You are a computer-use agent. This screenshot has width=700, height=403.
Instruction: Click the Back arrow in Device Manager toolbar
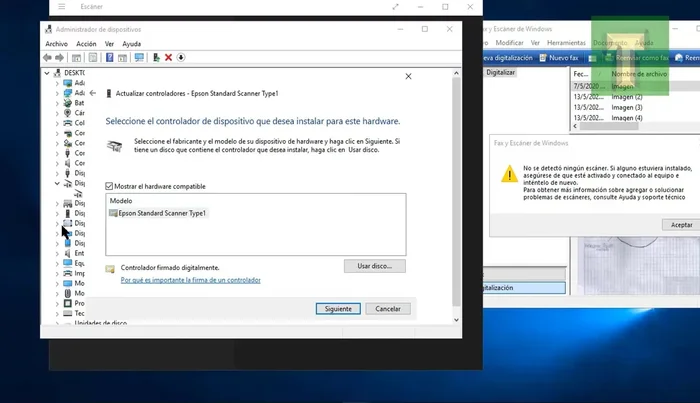47,58
